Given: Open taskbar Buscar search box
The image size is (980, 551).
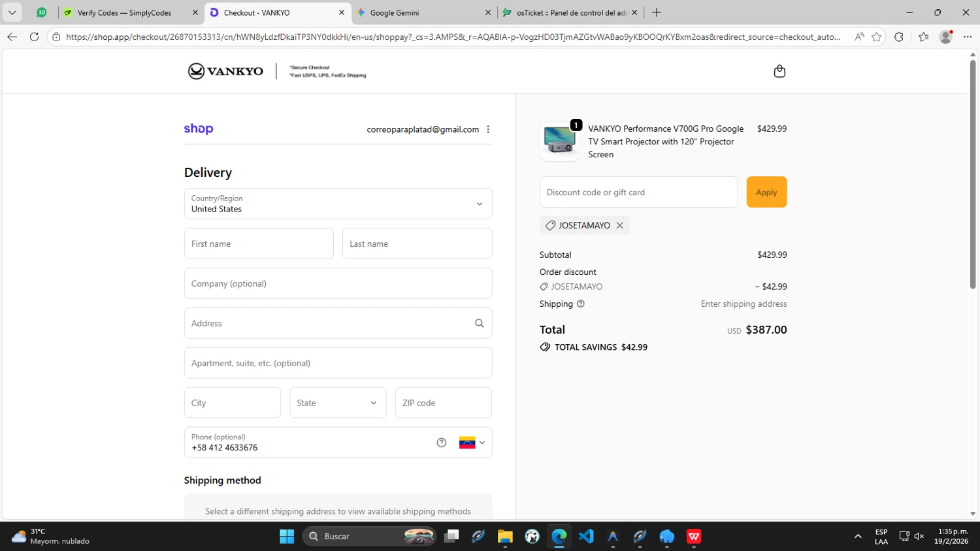Looking at the screenshot, I should click(x=369, y=537).
